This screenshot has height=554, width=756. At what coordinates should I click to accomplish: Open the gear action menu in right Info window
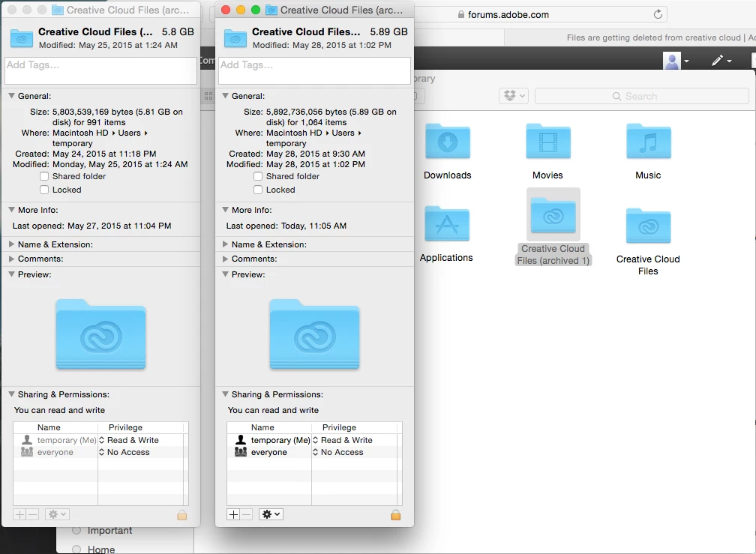[271, 514]
